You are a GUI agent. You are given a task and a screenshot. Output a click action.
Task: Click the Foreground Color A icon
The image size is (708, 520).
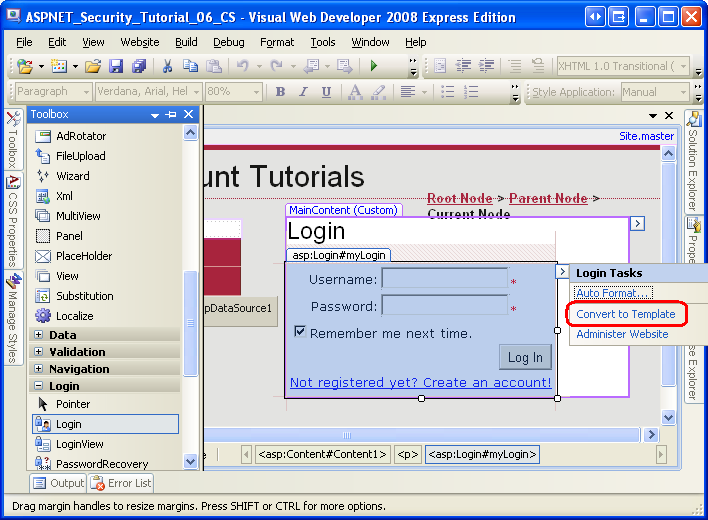click(355, 92)
